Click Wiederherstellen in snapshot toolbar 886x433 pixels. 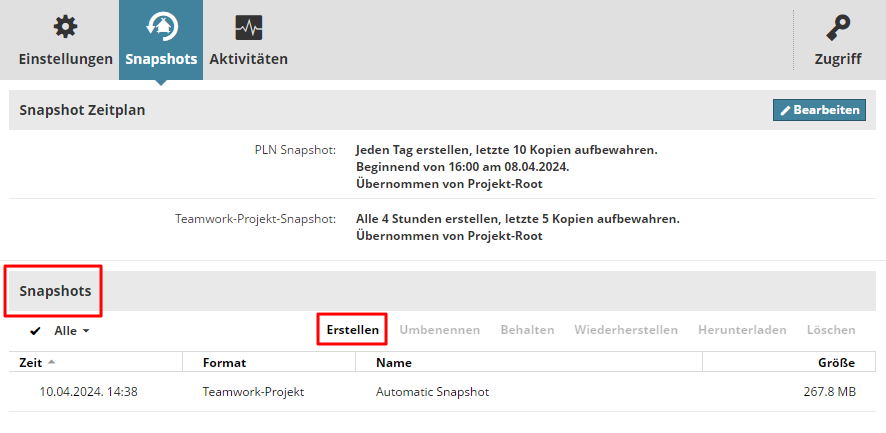[x=626, y=330]
